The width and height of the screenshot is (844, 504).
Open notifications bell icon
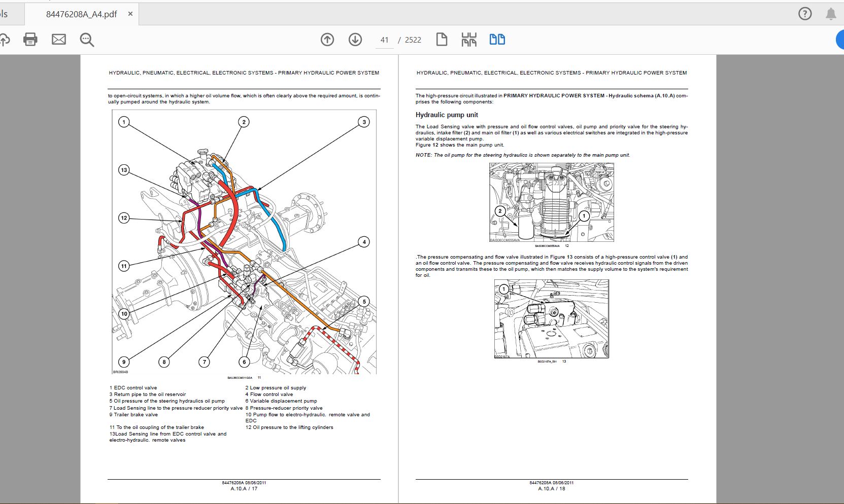pos(831,14)
